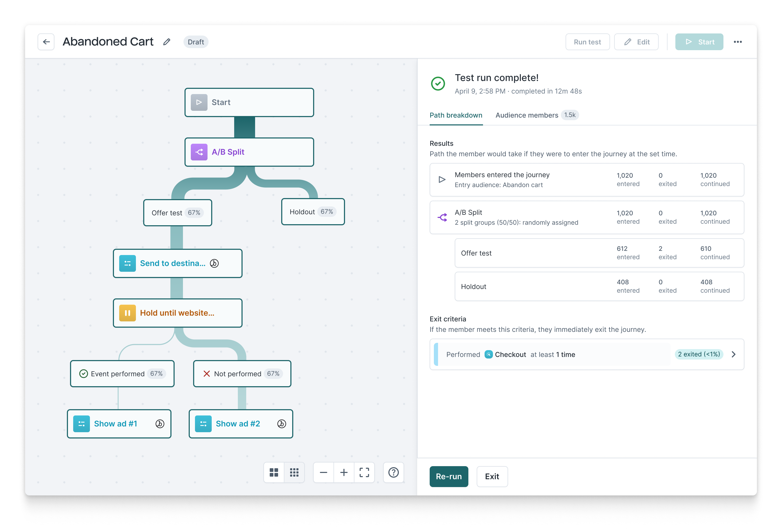Viewport: 782px width, 532px height.
Task: Open the three-dot more options menu
Action: (738, 42)
